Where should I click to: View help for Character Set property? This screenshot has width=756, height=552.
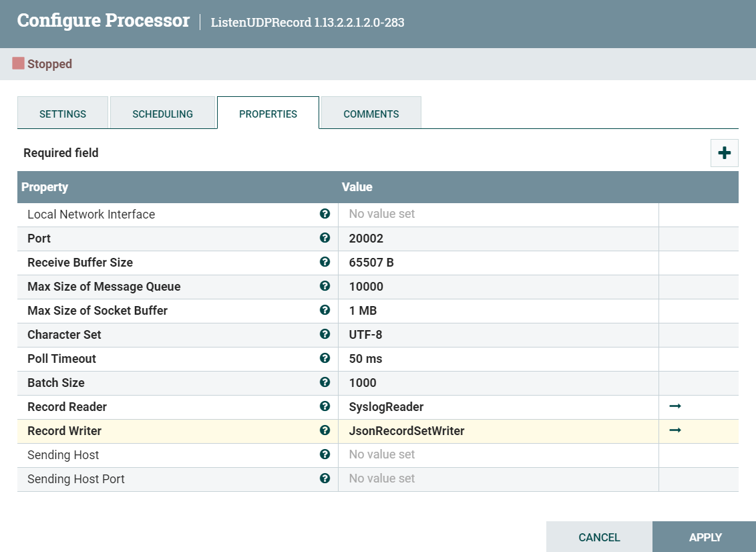point(325,334)
